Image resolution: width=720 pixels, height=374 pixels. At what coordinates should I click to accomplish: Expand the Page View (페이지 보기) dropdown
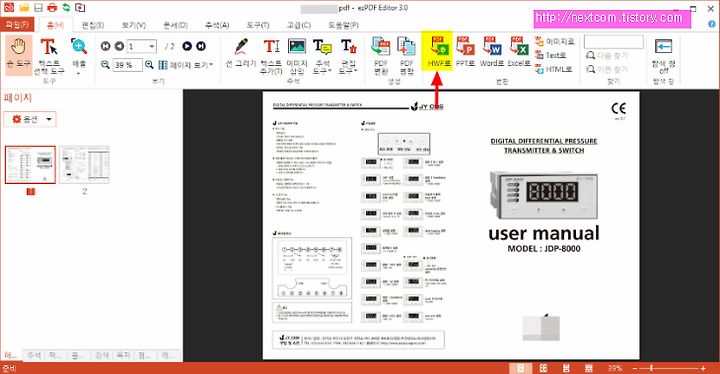point(186,65)
